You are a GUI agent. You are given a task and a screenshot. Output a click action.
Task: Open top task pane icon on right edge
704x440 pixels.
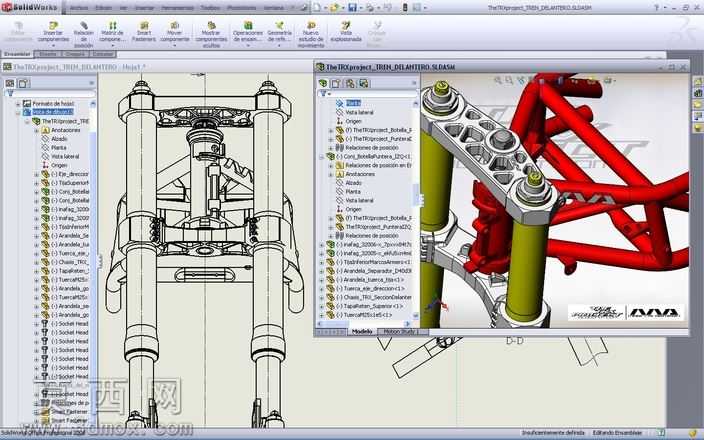pyautogui.click(x=698, y=82)
